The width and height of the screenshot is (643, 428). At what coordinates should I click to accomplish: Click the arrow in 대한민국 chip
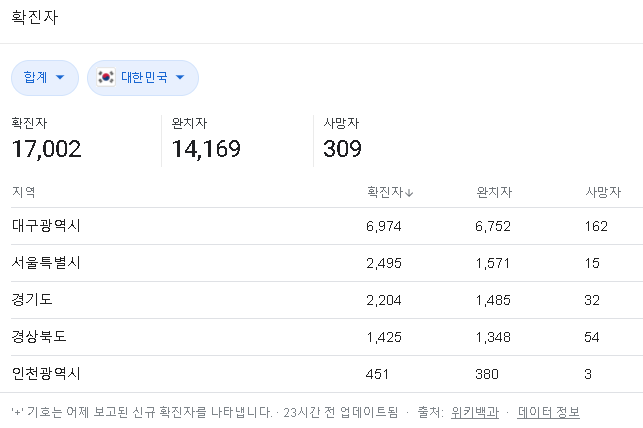pyautogui.click(x=180, y=78)
